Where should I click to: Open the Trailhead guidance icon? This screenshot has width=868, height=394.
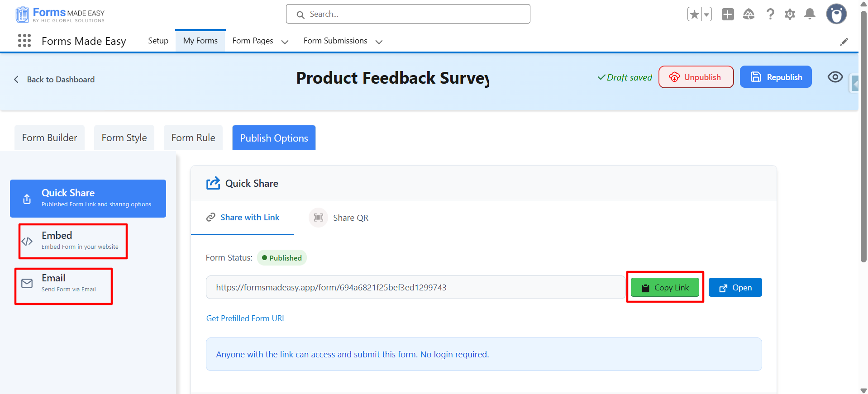(749, 14)
